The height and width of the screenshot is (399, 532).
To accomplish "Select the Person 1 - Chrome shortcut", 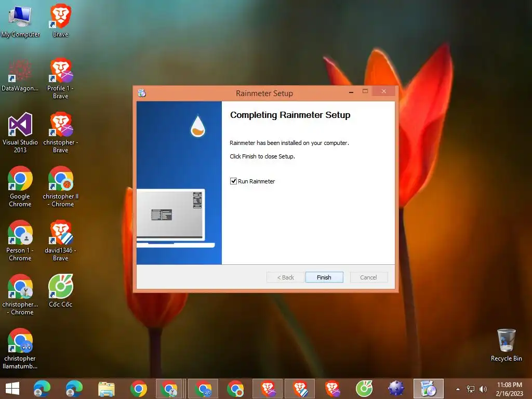I will (x=20, y=241).
